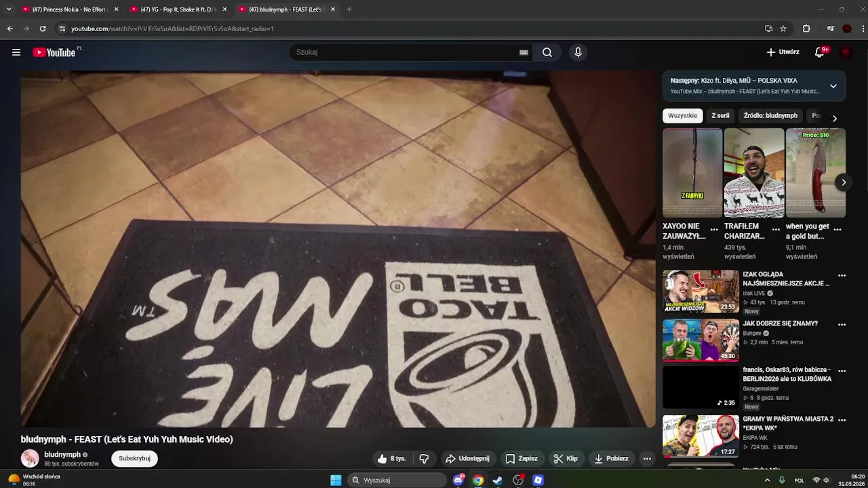The width and height of the screenshot is (868, 488).
Task: Install app icon in address bar
Action: click(768, 28)
